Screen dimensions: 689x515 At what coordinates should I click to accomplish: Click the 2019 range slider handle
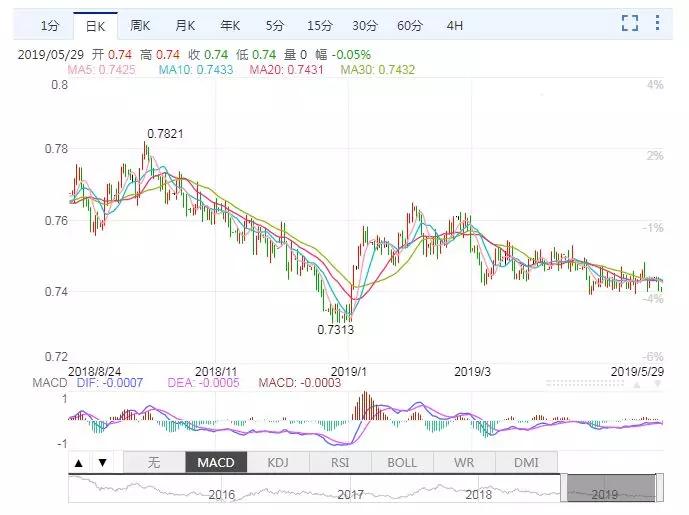coord(611,488)
